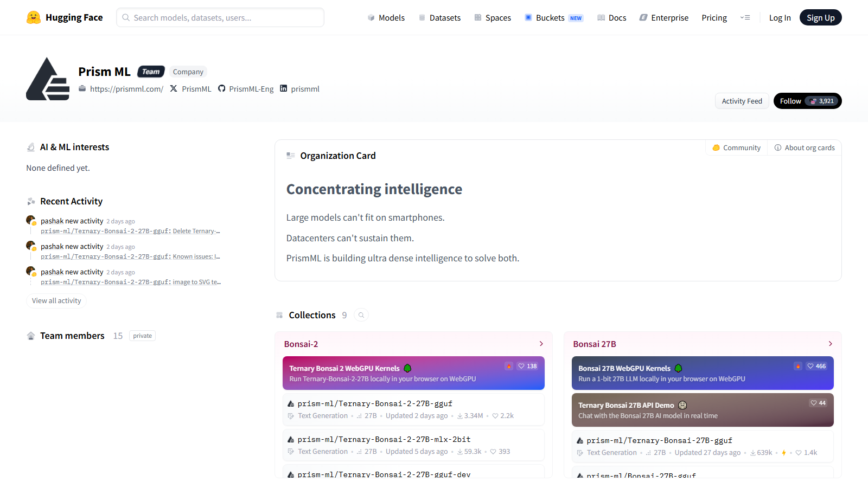Open prism-ml/Ternary-Bonsai-2-27B-gguf model in Bonsai-2
868x488 pixels.
click(413, 409)
